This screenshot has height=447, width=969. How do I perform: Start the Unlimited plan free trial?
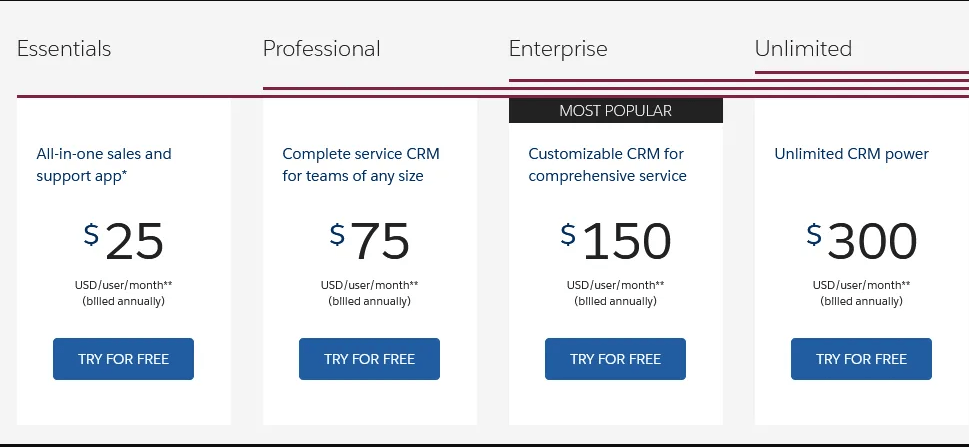pos(861,359)
